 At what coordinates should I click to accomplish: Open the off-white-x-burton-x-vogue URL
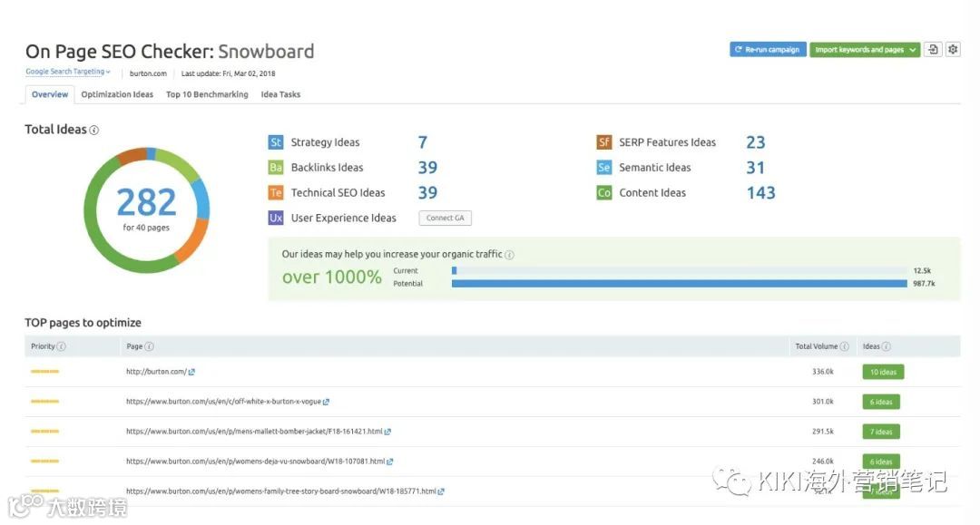pos(223,402)
